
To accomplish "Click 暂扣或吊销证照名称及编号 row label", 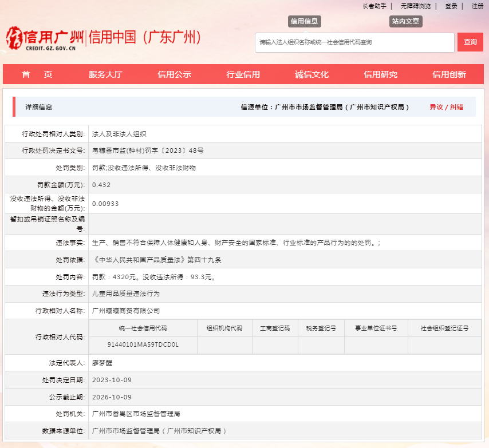I will (x=48, y=224).
